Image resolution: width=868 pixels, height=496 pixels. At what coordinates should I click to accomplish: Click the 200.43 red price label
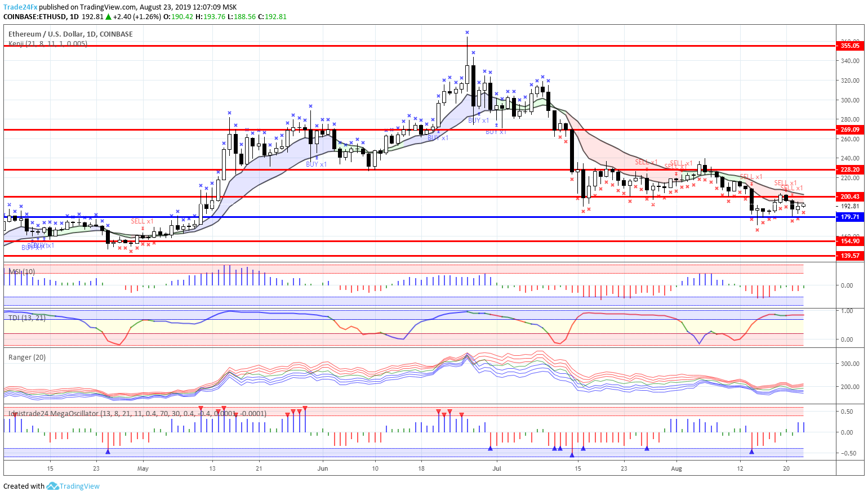[849, 196]
